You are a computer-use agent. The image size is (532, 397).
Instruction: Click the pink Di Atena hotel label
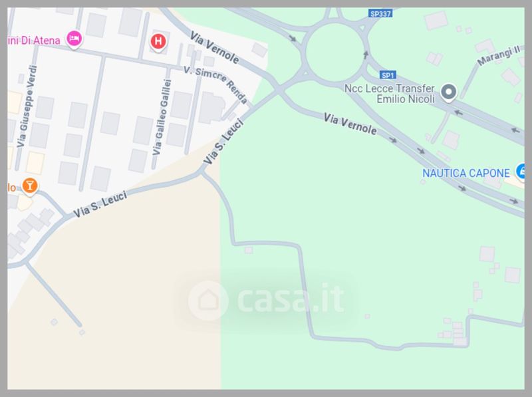34,41
